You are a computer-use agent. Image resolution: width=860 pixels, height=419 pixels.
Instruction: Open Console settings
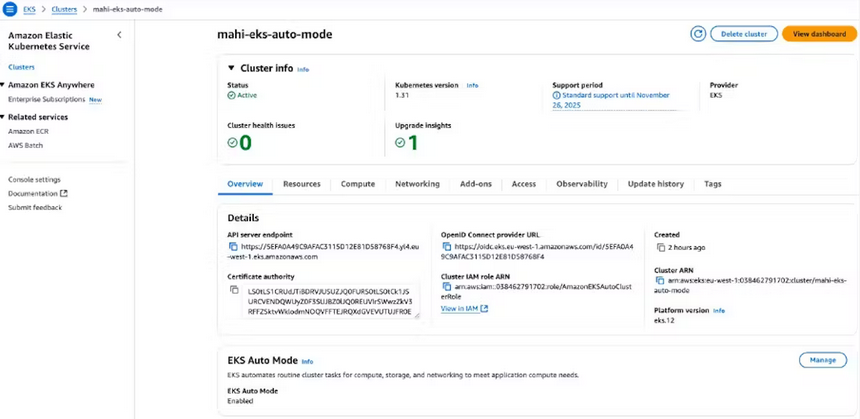[x=34, y=179]
